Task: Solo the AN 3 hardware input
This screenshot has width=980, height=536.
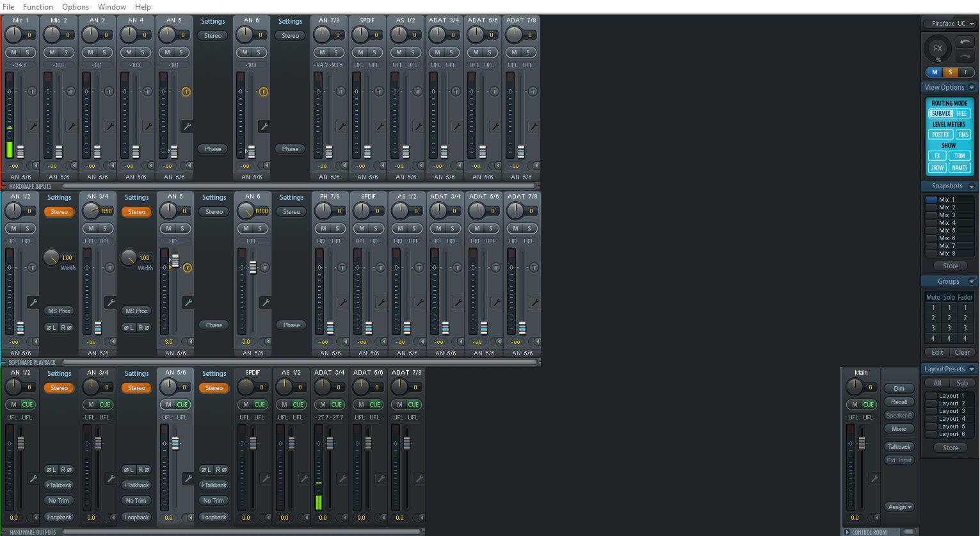Action: (x=104, y=53)
